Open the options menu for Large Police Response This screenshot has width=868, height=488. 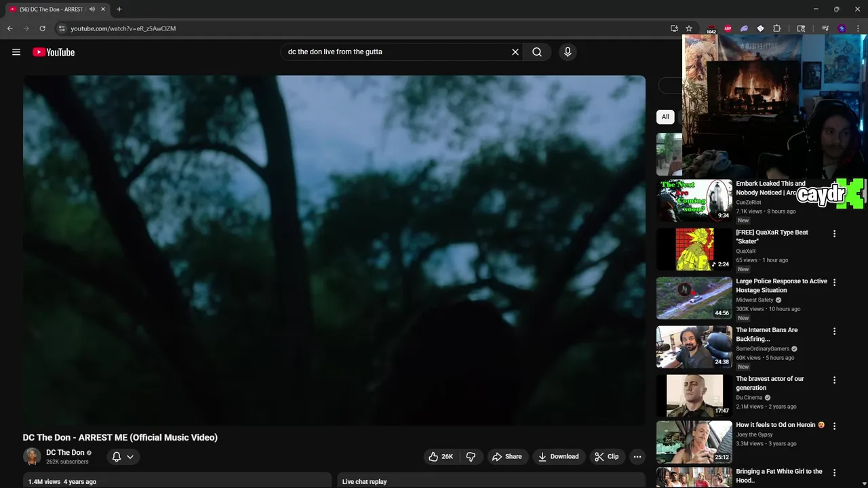click(835, 283)
